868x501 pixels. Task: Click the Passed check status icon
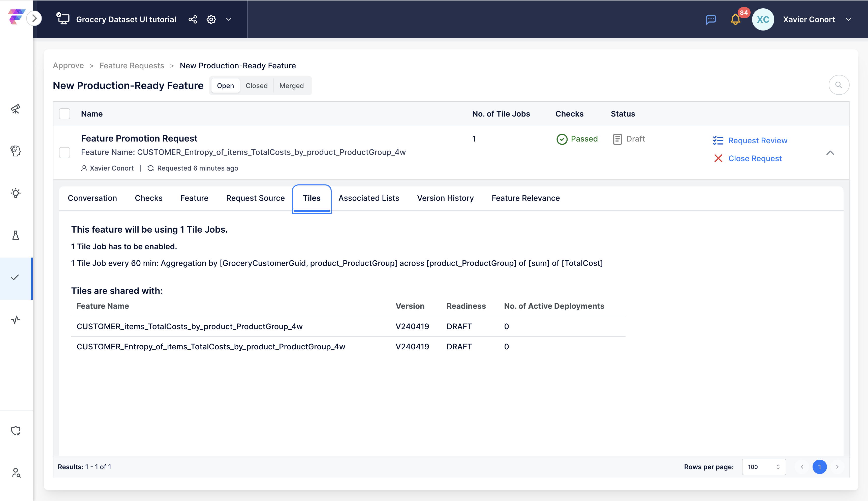point(562,139)
